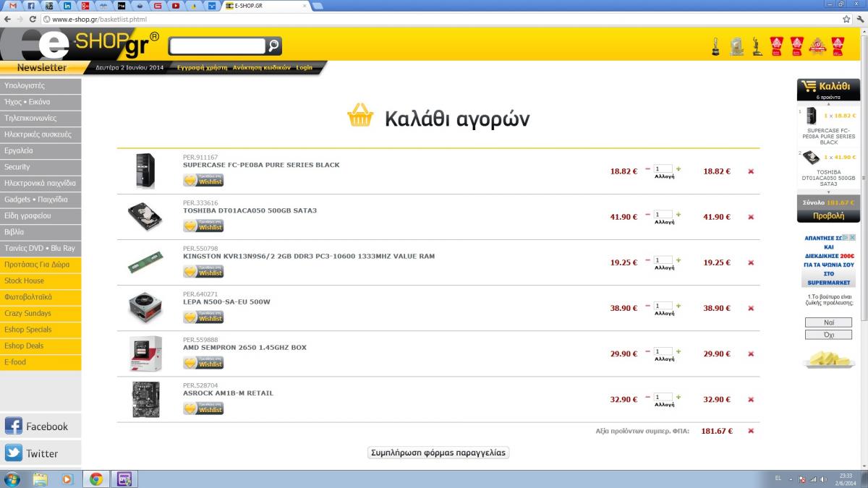Clear entire basket via X beside total
This screenshot has height=488, width=868.
(751, 431)
